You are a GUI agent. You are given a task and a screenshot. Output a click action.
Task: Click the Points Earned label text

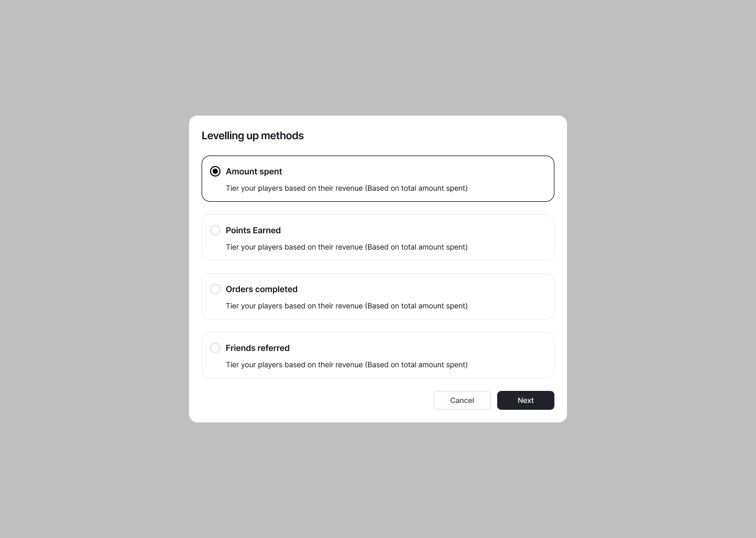tap(254, 230)
